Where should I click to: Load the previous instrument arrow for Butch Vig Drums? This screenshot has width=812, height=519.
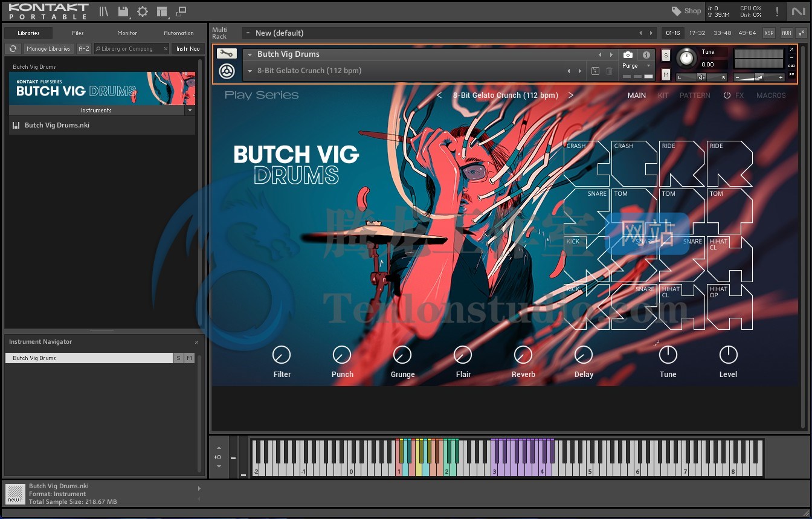(600, 54)
